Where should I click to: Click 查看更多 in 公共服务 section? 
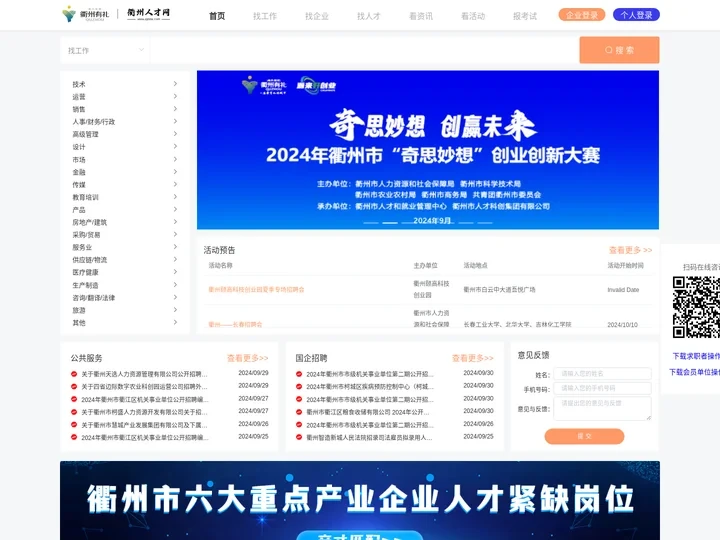[x=248, y=358]
